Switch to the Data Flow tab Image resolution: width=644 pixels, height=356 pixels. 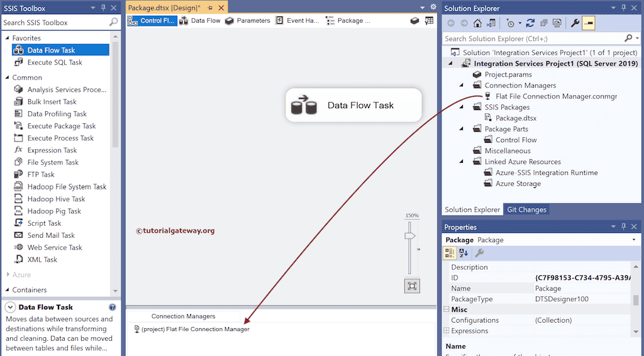[x=200, y=21]
